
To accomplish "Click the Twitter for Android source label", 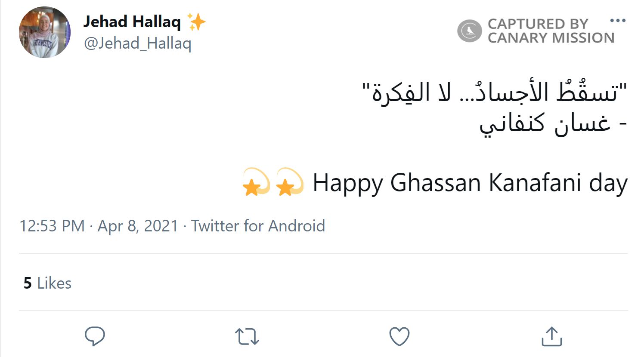I will click(258, 225).
